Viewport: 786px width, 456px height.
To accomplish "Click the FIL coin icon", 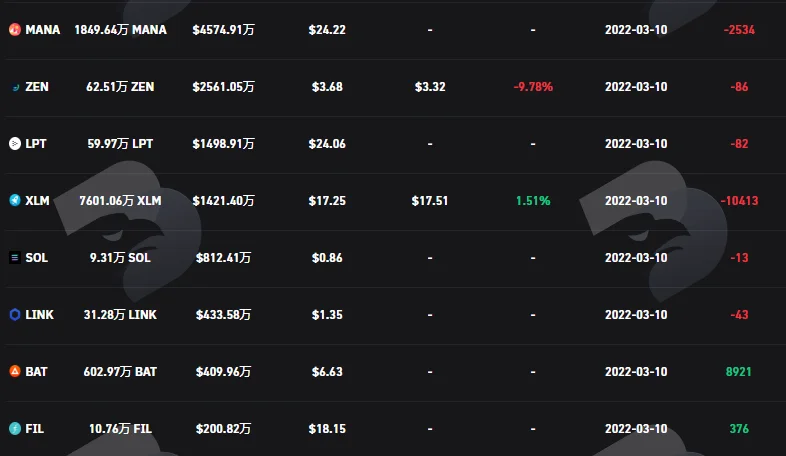I will pyautogui.click(x=15, y=428).
